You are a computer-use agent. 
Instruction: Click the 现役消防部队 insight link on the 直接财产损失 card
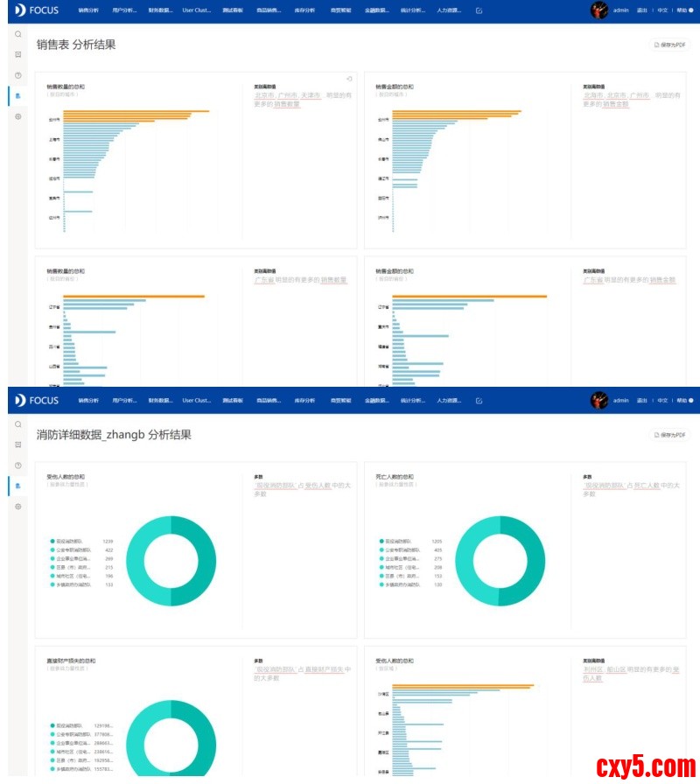click(275, 669)
